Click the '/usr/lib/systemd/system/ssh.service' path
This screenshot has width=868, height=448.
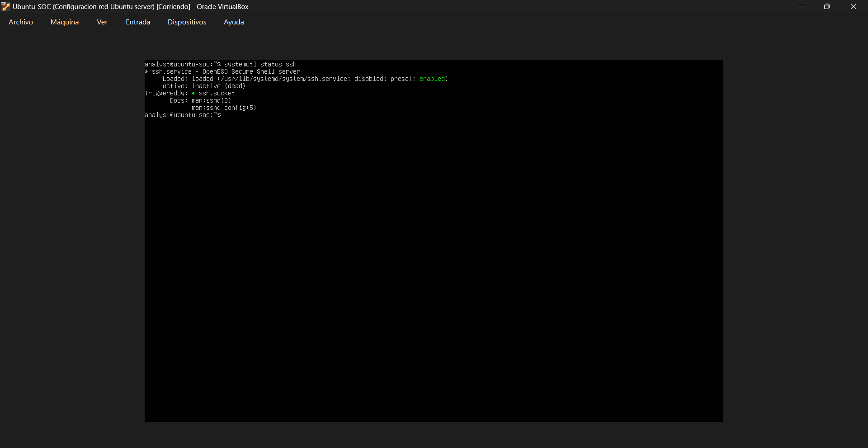284,79
